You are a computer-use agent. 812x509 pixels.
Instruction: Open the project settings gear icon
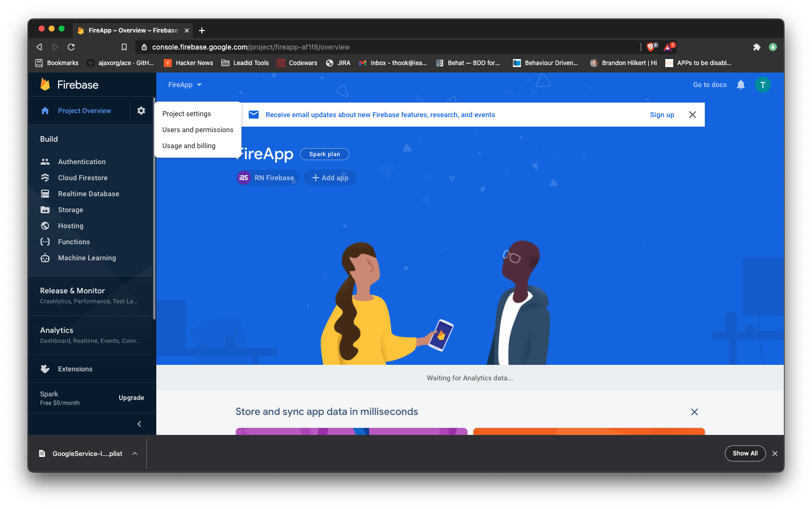[141, 111]
